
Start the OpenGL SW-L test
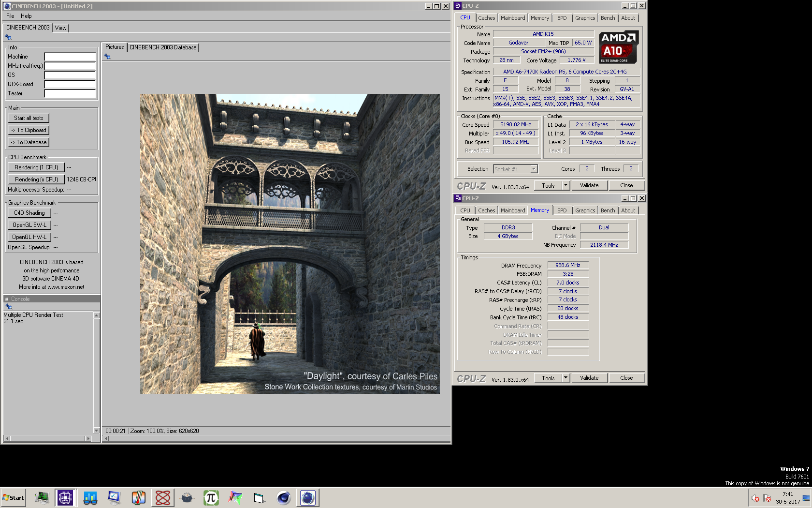tap(29, 225)
